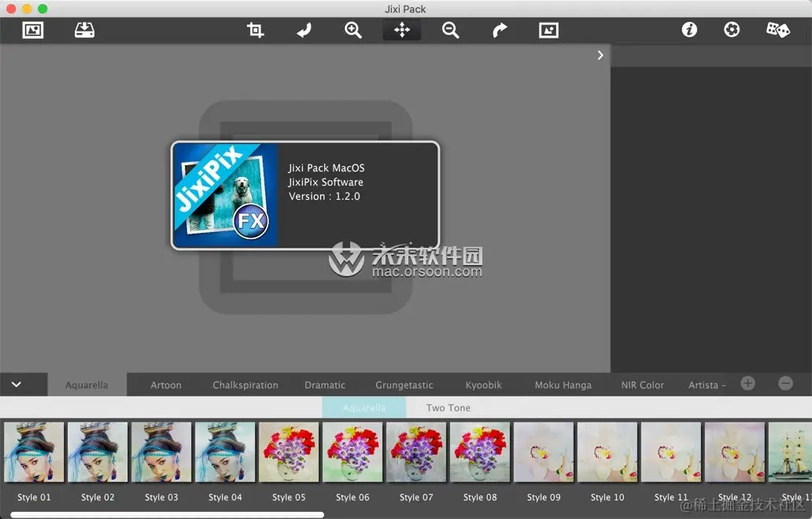Screen dimensions: 812x519
Task: Click the save image icon
Action: 84,30
